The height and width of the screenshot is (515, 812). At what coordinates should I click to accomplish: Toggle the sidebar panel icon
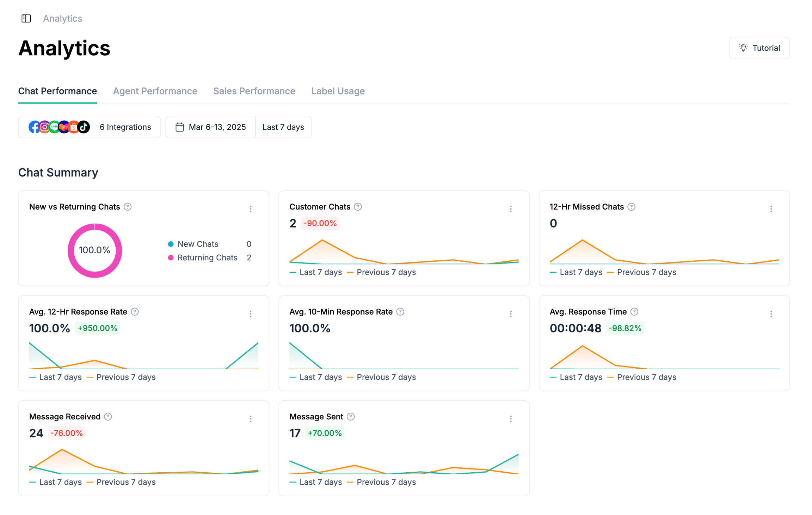26,18
